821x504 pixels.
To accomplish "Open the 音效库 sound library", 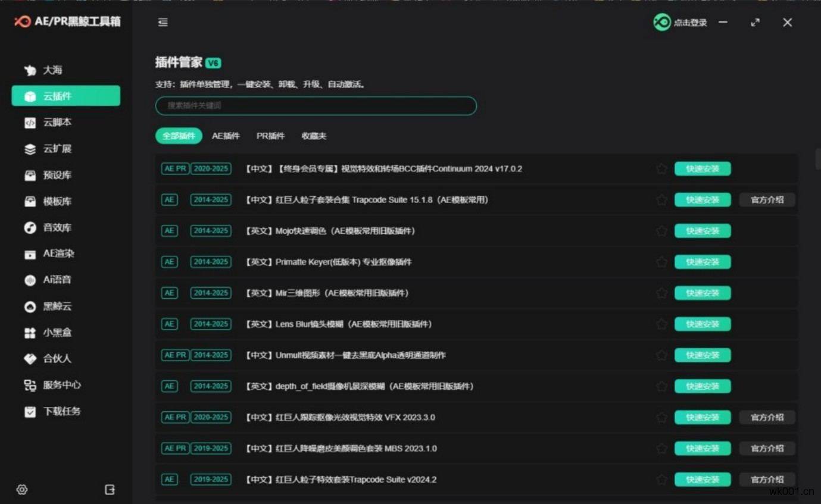I will click(x=57, y=228).
